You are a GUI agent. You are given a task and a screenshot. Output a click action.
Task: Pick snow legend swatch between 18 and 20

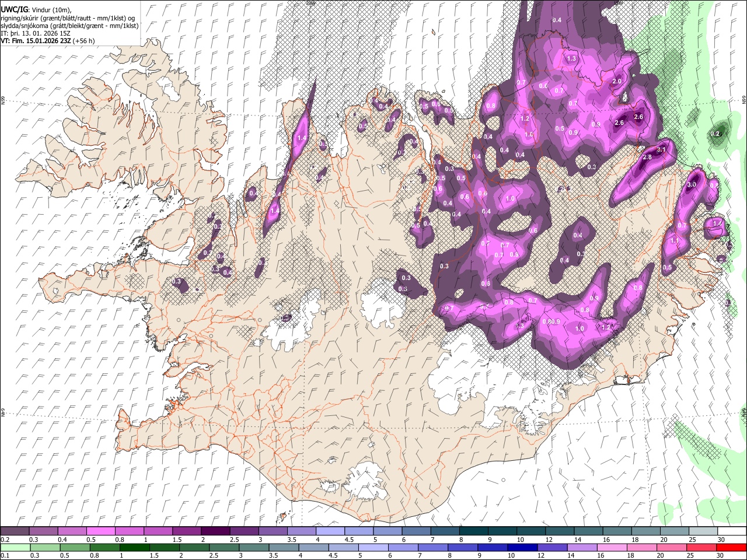point(645,531)
